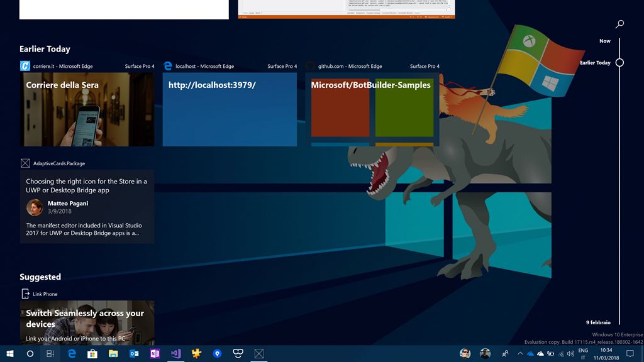Click the 'Link Phone' label

tap(45, 294)
